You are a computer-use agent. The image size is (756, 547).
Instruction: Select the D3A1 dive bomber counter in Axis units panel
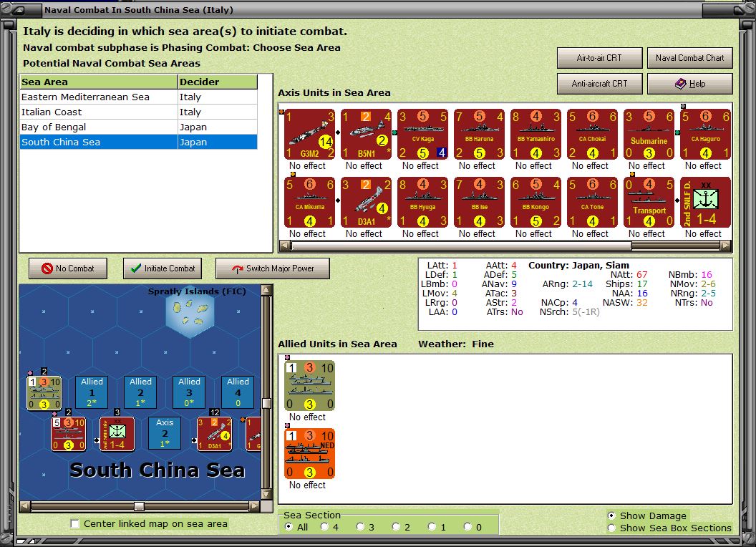coord(366,202)
